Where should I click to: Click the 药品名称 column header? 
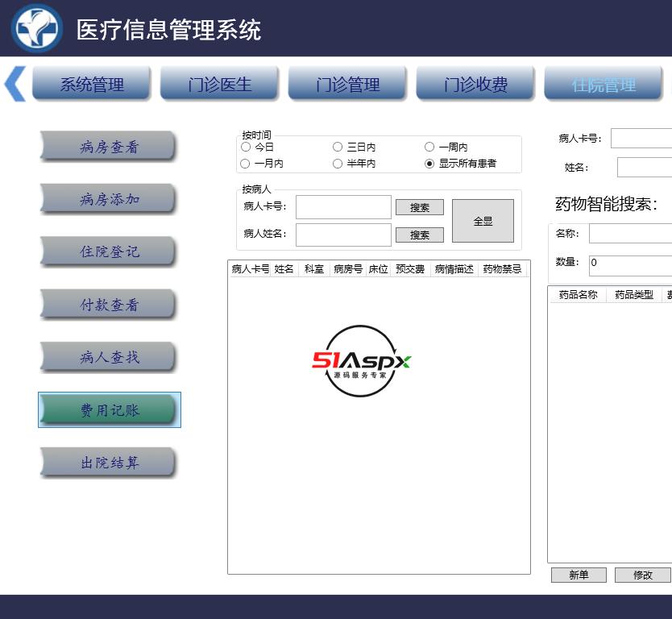(x=579, y=294)
